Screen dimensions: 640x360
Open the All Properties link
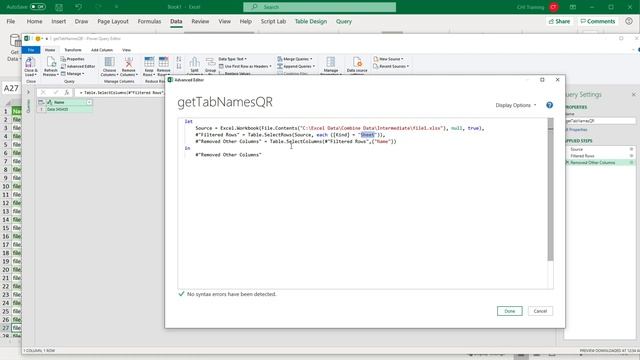tap(577, 130)
